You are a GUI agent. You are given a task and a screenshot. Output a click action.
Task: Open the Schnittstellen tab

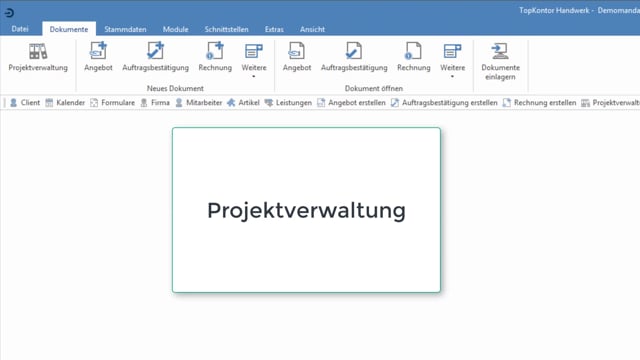point(227,29)
